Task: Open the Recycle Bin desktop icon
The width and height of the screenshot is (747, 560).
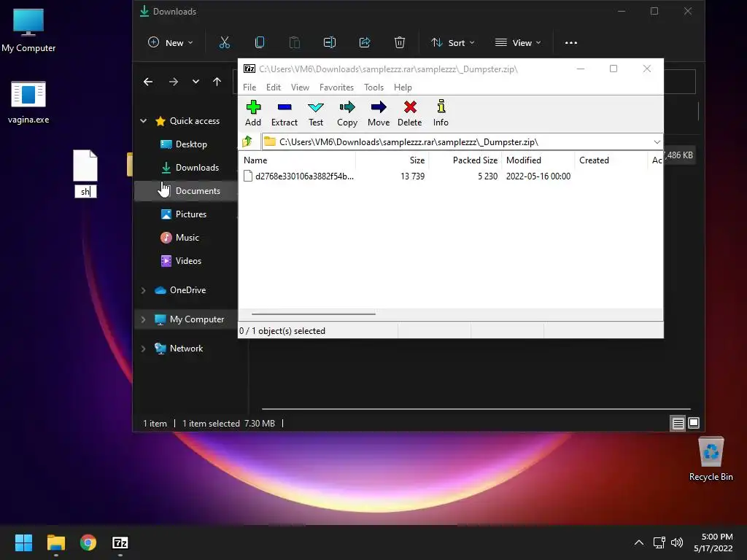Action: (x=711, y=459)
